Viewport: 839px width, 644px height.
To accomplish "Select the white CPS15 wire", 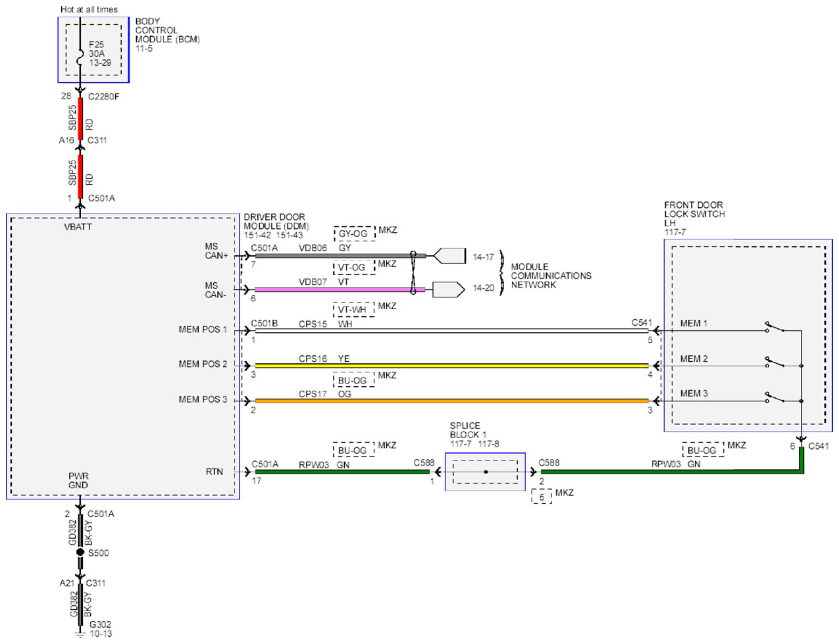I will [451, 331].
